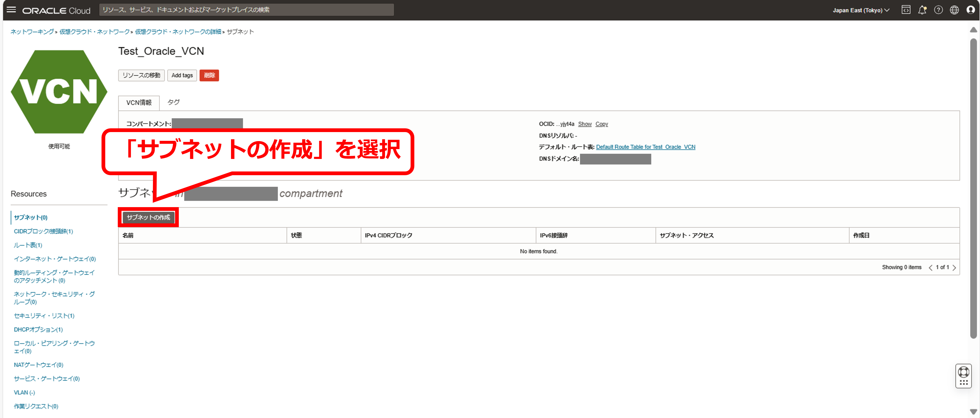The image size is (980, 418).
Task: Select the VCN情報 tab
Action: (139, 103)
